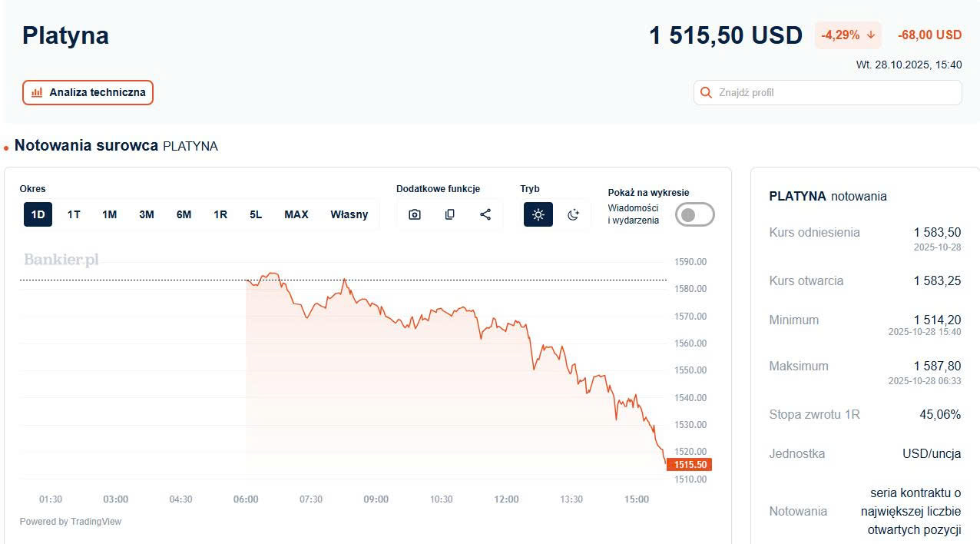Image resolution: width=980 pixels, height=544 pixels.
Task: Open the Własny custom range
Action: click(x=349, y=214)
